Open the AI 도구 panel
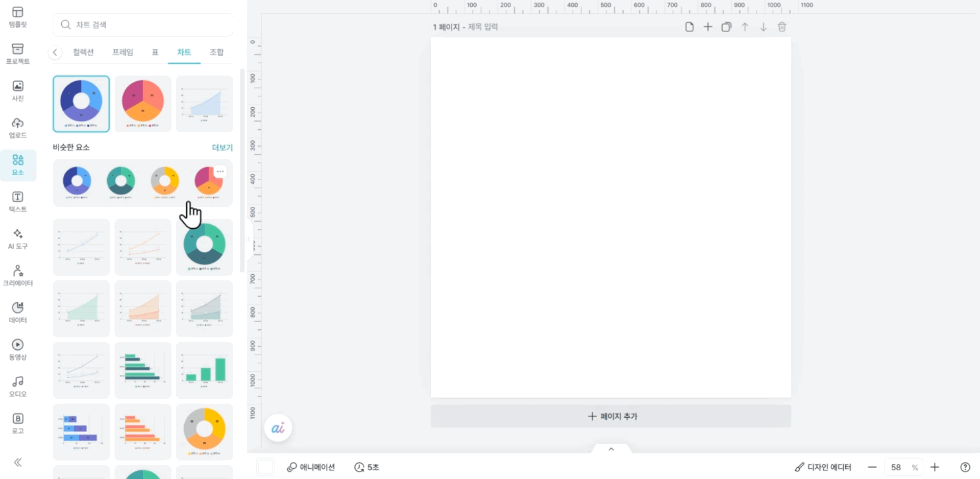 (18, 239)
